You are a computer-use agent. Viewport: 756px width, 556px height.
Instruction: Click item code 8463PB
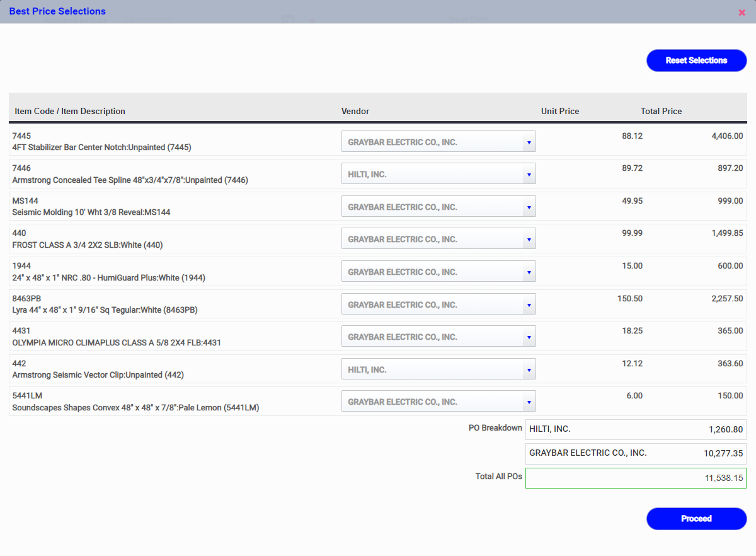pos(26,298)
